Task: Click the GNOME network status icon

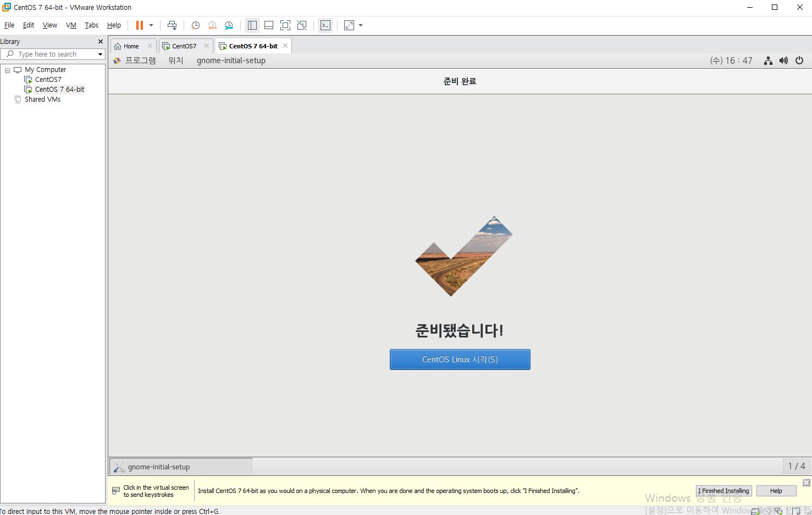Action: 768,60
